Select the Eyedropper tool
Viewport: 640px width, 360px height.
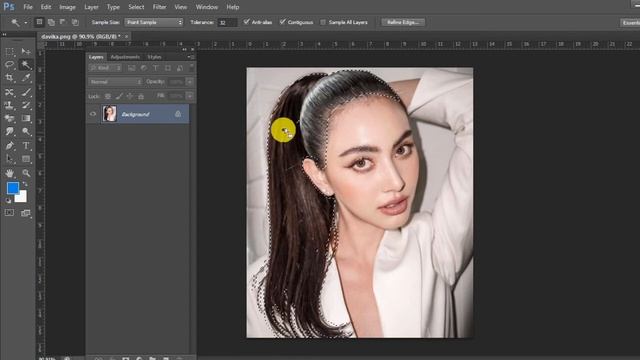click(x=26, y=78)
